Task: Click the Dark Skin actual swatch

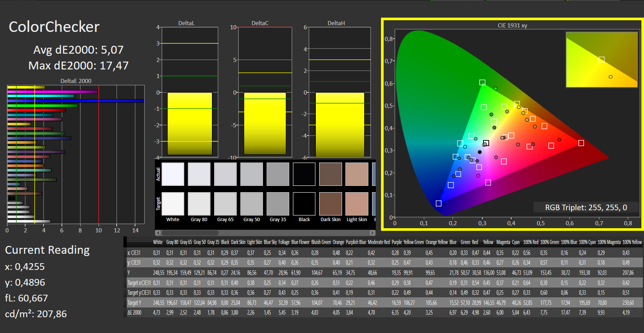Action: 330,174
